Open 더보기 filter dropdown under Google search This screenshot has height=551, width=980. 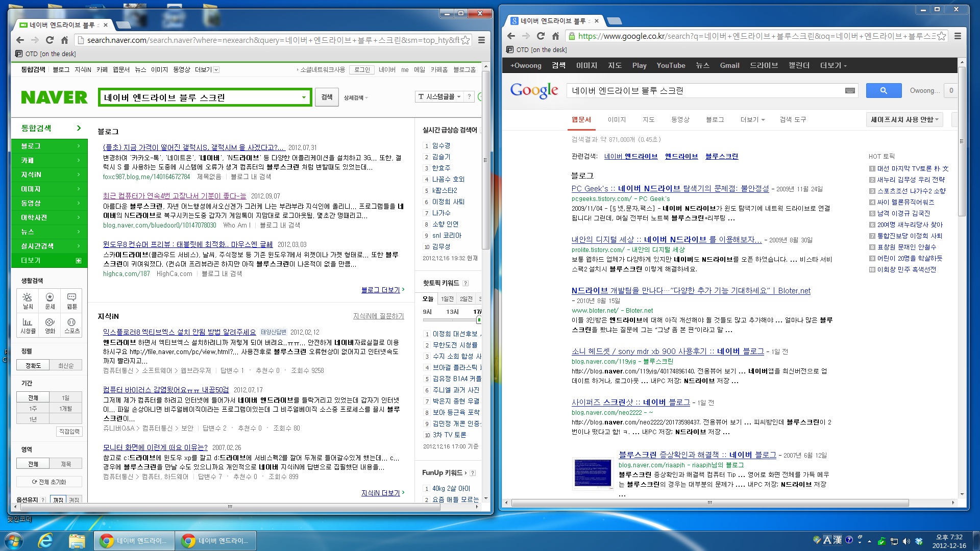click(x=752, y=119)
